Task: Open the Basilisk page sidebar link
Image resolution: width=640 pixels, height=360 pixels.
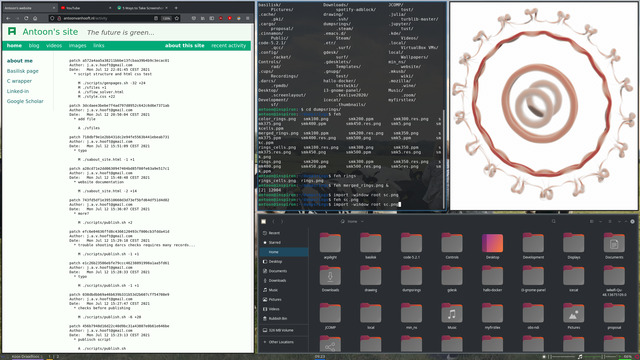Action: click(x=22, y=71)
